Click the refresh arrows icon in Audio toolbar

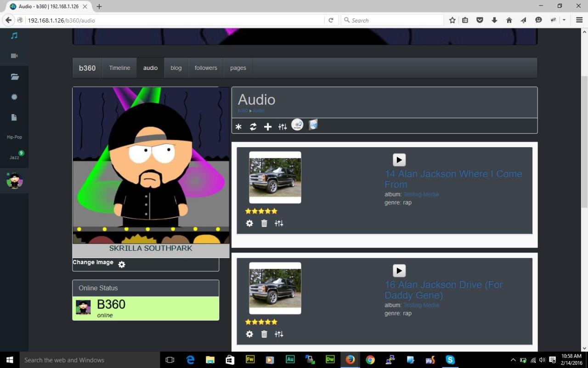point(253,127)
